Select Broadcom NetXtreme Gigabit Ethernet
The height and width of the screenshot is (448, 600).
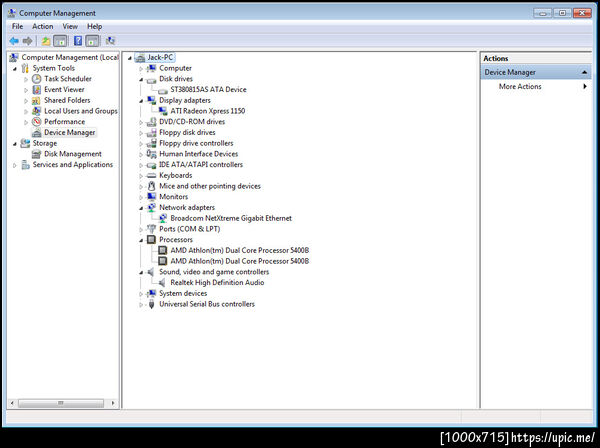(231, 218)
